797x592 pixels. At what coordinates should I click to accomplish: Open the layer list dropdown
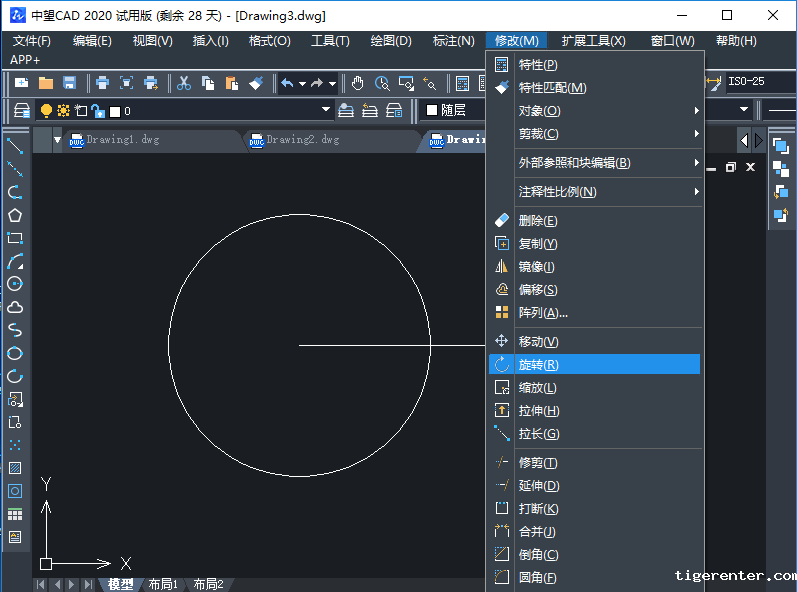[325, 110]
